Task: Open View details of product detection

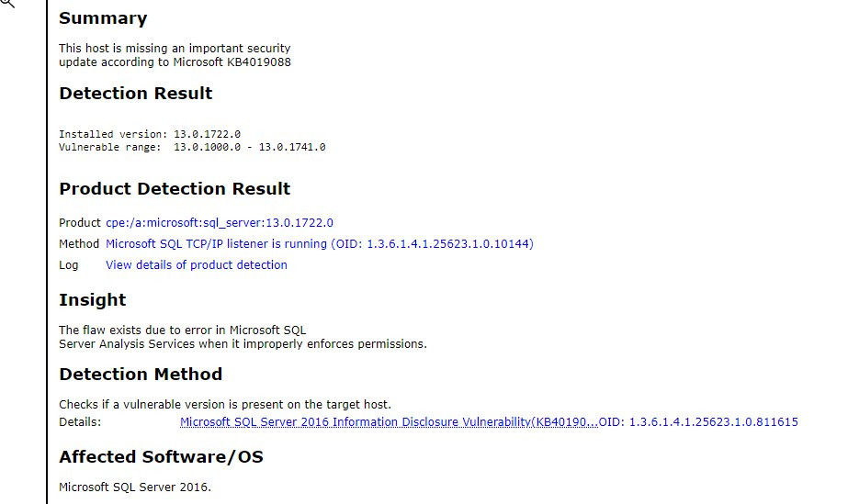Action: coord(196,265)
